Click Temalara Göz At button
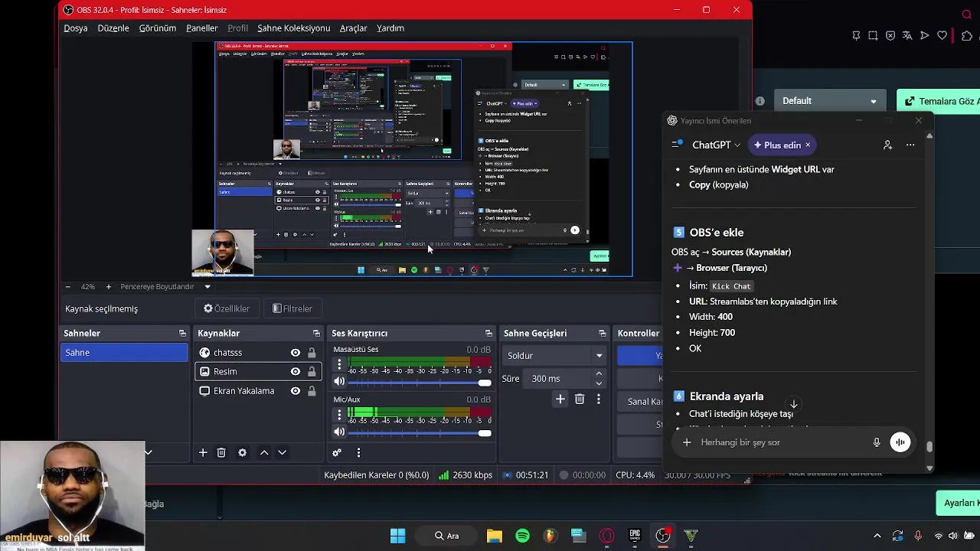Viewport: 980px width, 551px height. point(939,101)
